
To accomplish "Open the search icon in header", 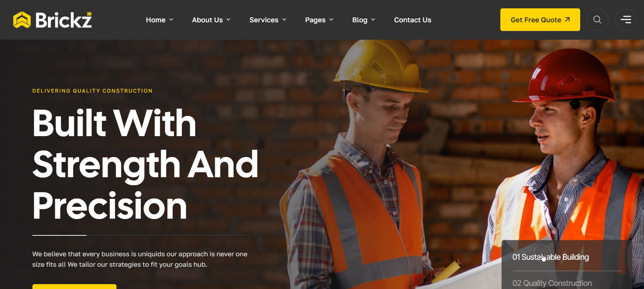I will (x=597, y=19).
